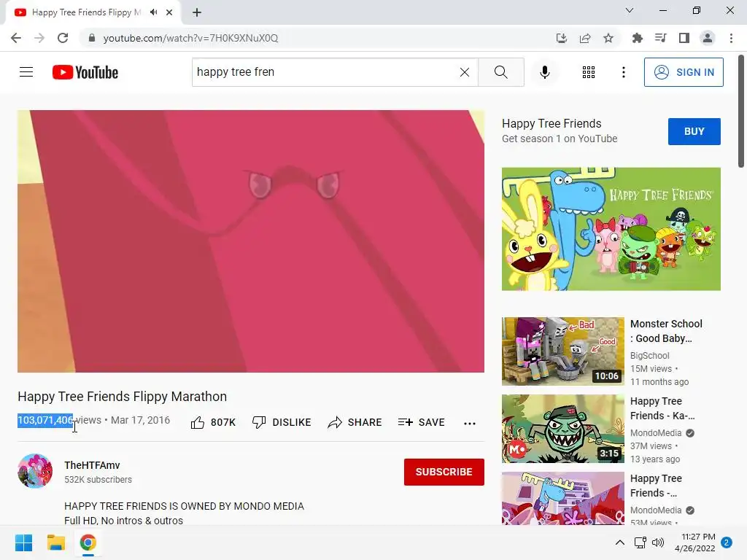
Task: Open the YouTube hamburger guide menu
Action: (26, 72)
